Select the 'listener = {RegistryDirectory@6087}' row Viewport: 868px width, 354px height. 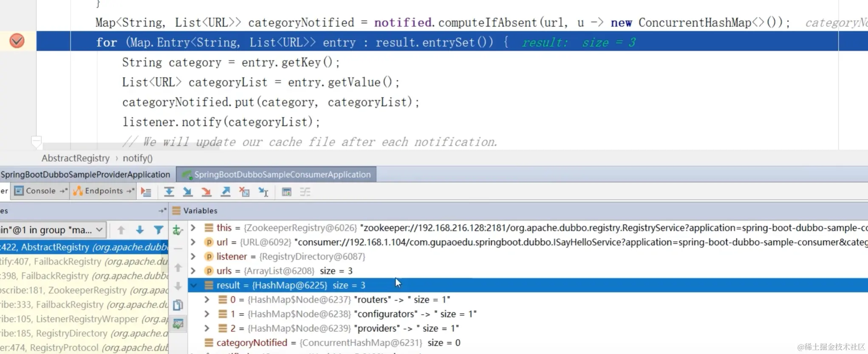coord(528,256)
